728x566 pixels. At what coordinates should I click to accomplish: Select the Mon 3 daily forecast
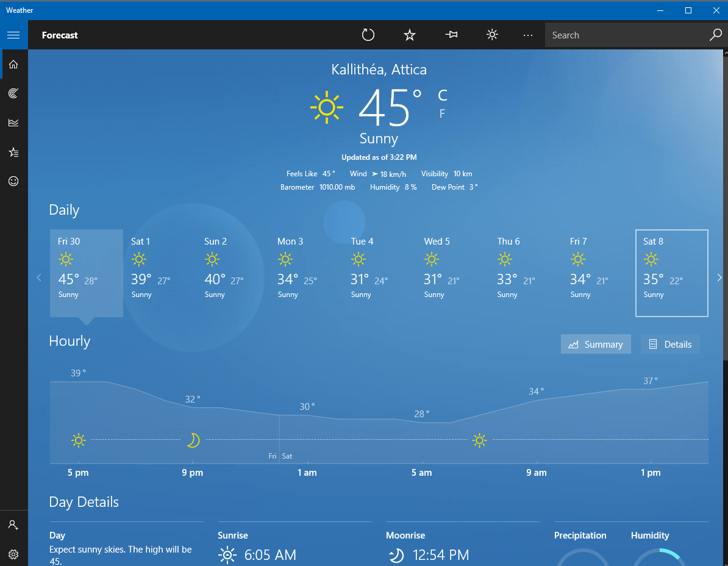click(x=306, y=273)
